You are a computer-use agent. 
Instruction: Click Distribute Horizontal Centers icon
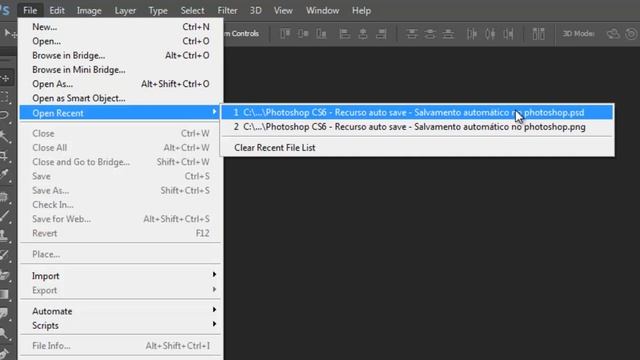click(x=490, y=33)
